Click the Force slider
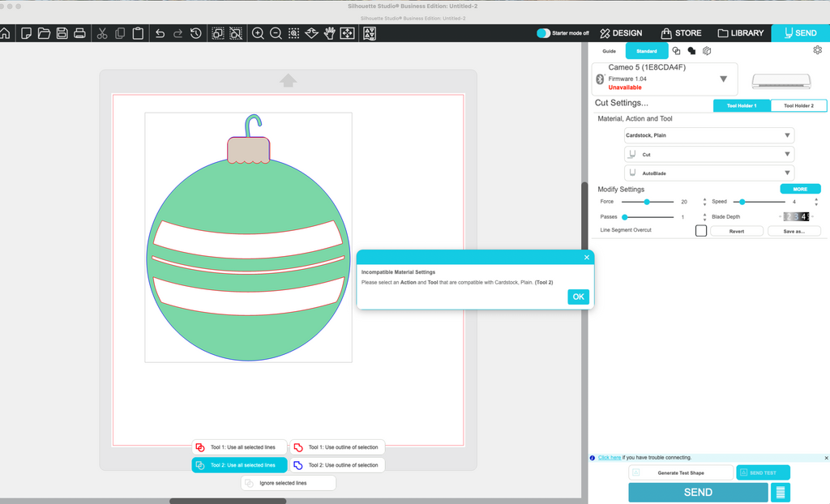 647,202
